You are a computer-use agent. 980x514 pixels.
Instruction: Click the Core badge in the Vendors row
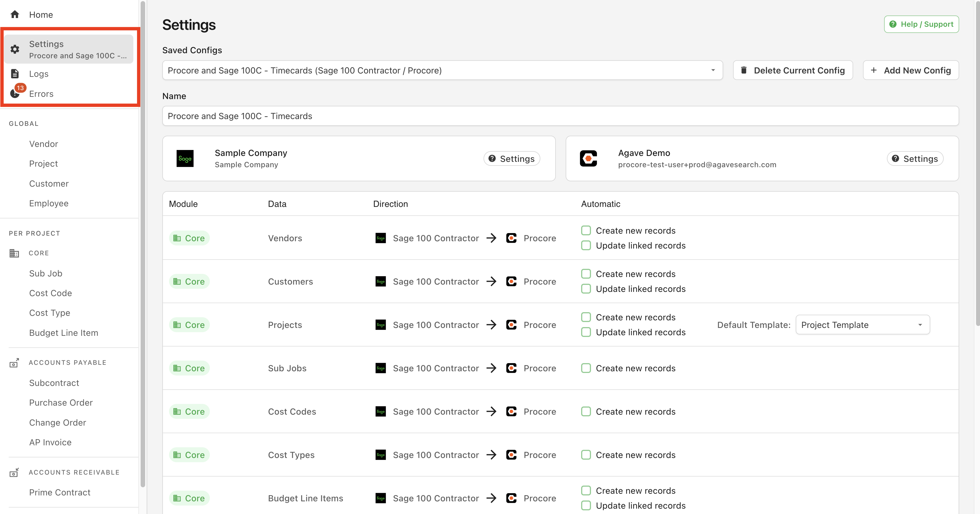(x=189, y=238)
